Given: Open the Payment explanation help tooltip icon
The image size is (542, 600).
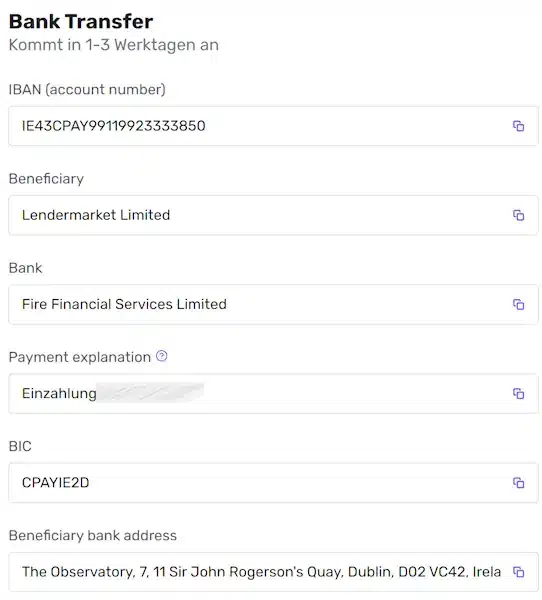Looking at the screenshot, I should pyautogui.click(x=162, y=356).
